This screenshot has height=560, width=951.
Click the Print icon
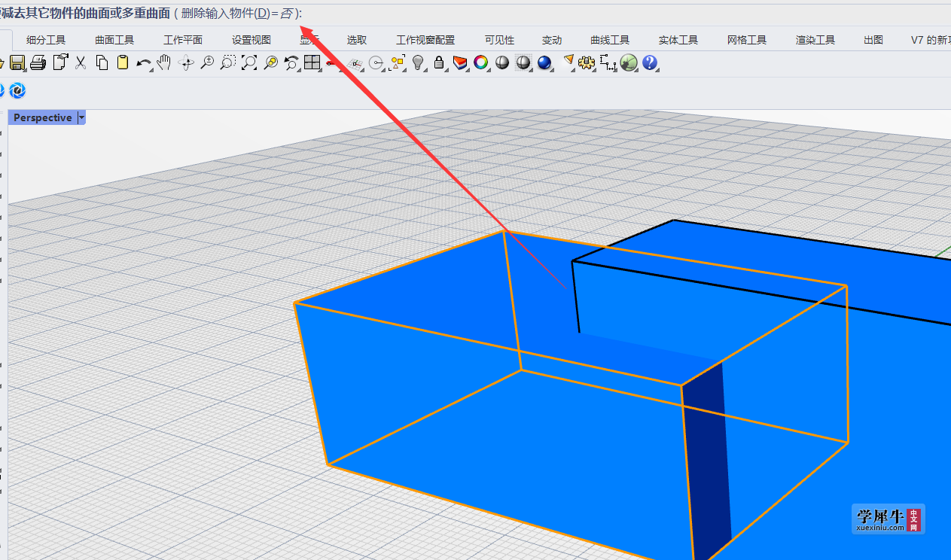click(38, 63)
